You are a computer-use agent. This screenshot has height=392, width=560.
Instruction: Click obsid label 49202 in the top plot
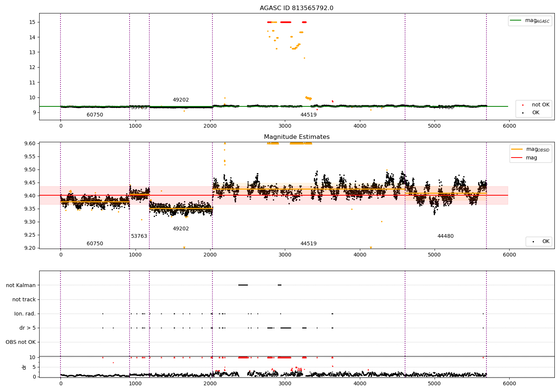click(181, 100)
